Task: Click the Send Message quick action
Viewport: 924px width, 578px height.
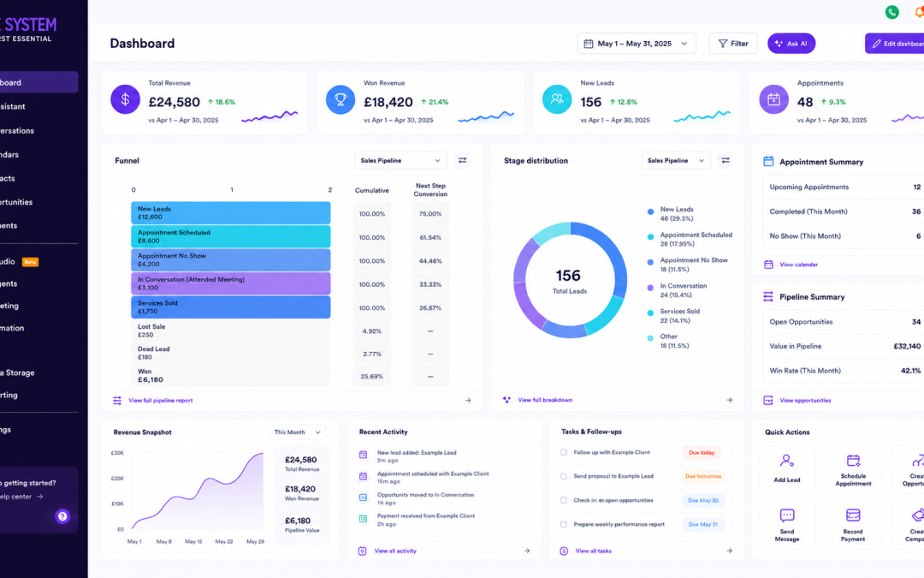Action: click(787, 525)
